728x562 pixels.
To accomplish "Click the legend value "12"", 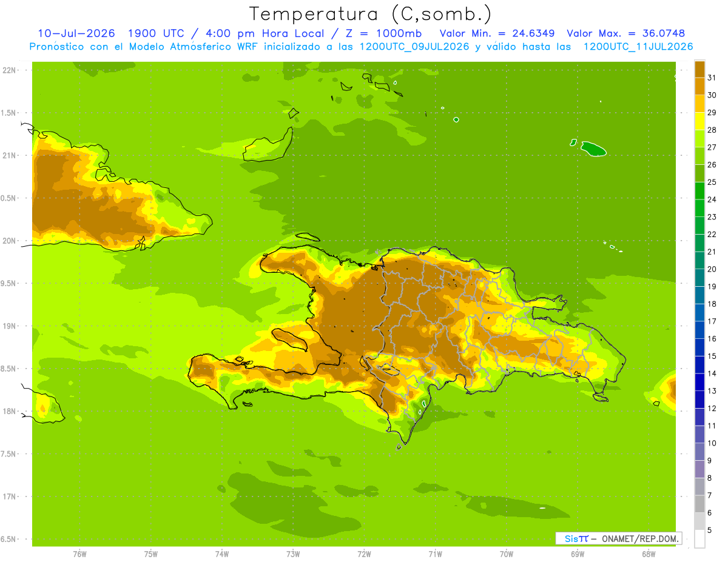I will click(x=712, y=408).
